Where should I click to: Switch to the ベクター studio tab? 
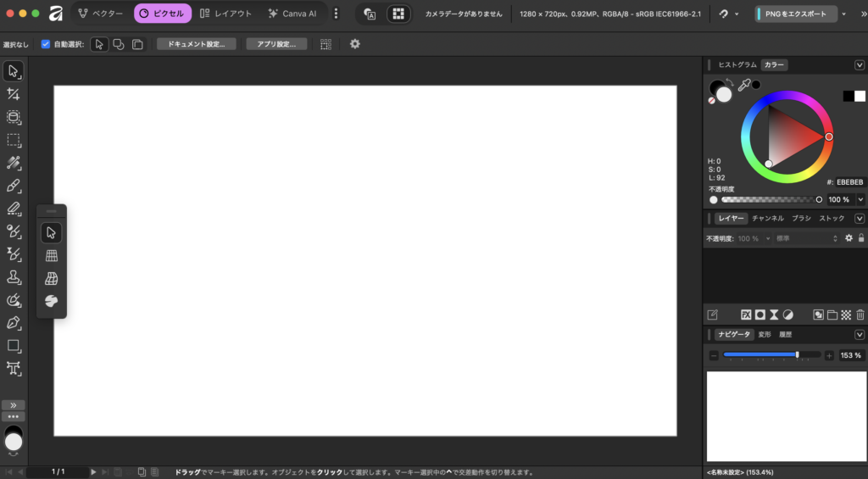tap(100, 14)
